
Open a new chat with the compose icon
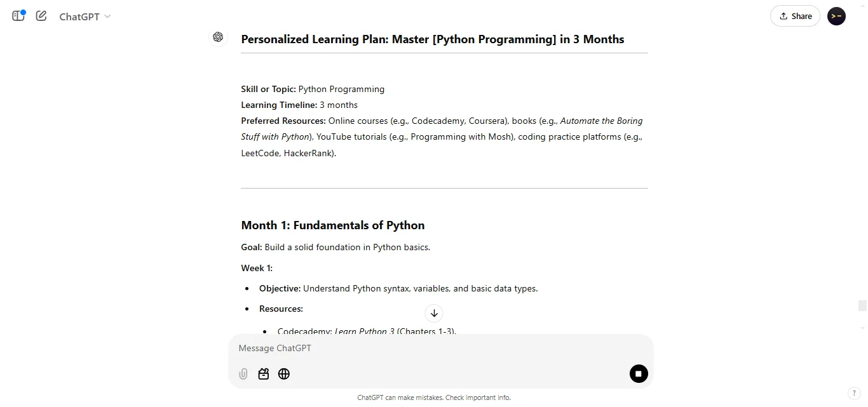(41, 16)
